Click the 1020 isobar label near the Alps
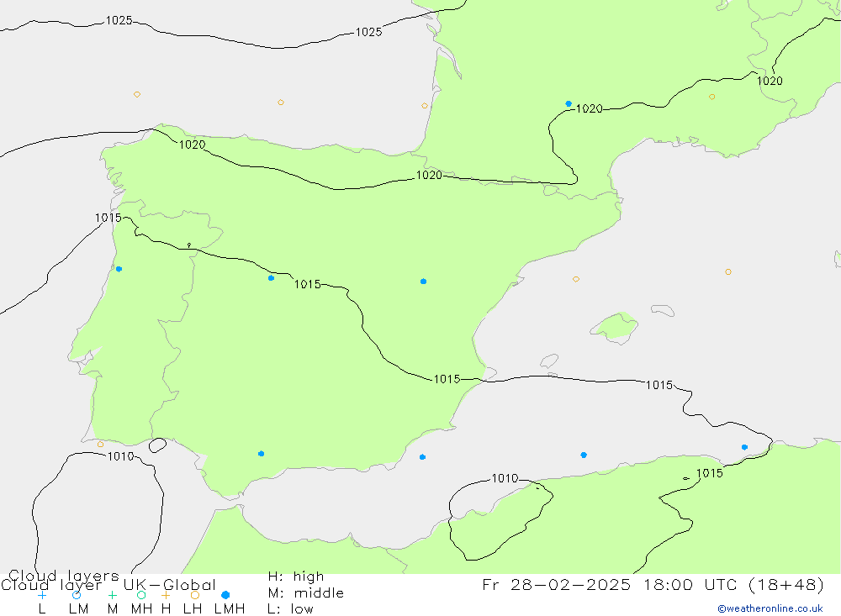The height and width of the screenshot is (616, 841). coord(770,81)
